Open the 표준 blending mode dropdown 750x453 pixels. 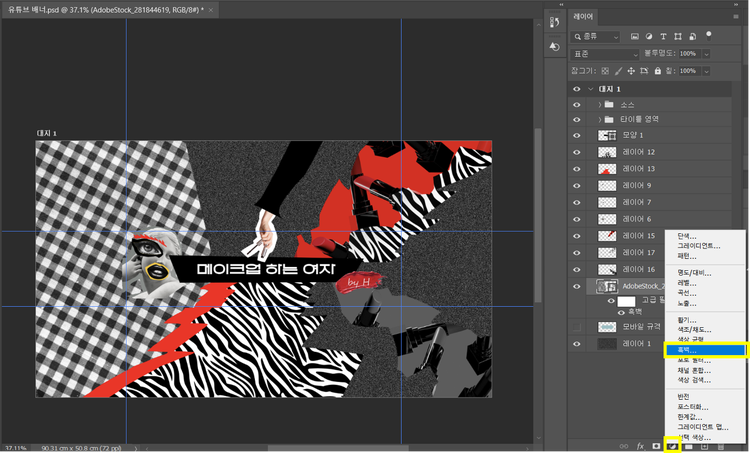pyautogui.click(x=605, y=53)
